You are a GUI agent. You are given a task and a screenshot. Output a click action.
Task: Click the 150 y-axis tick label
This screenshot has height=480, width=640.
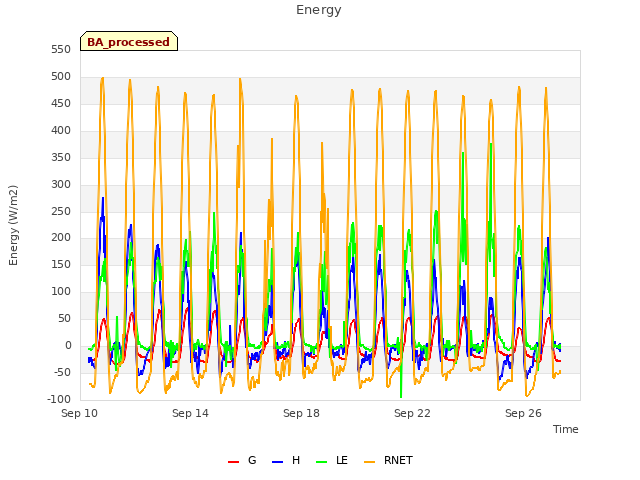point(61,265)
